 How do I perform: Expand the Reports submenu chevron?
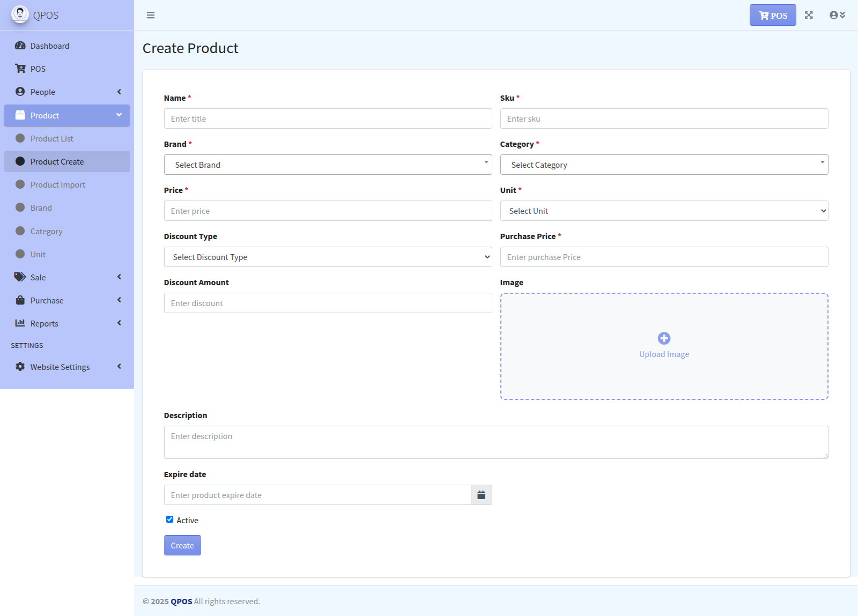(x=119, y=323)
